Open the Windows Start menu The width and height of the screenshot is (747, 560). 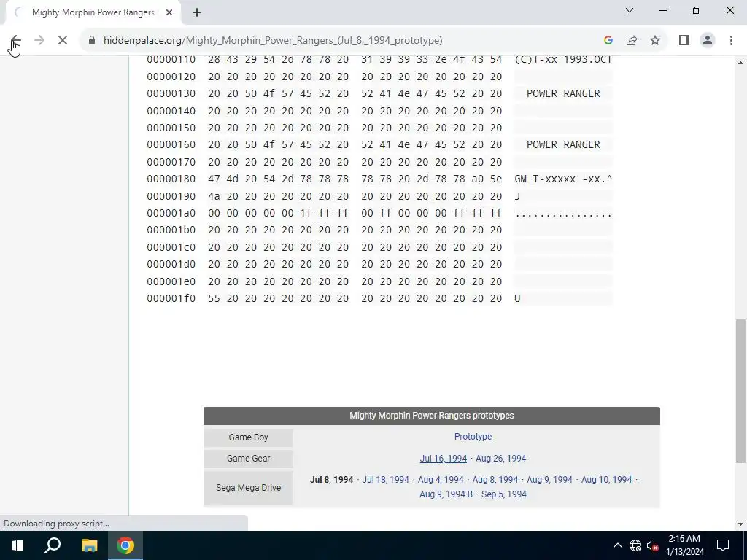[18, 545]
